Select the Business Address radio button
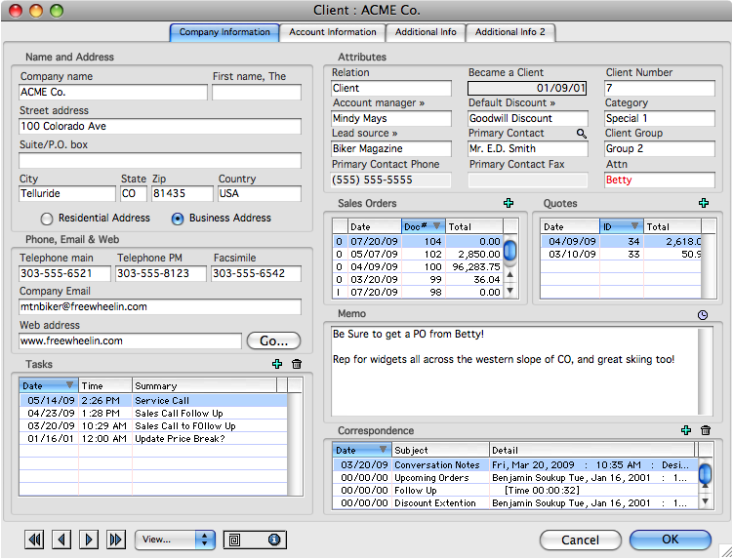The width and height of the screenshot is (733, 560). pyautogui.click(x=178, y=219)
